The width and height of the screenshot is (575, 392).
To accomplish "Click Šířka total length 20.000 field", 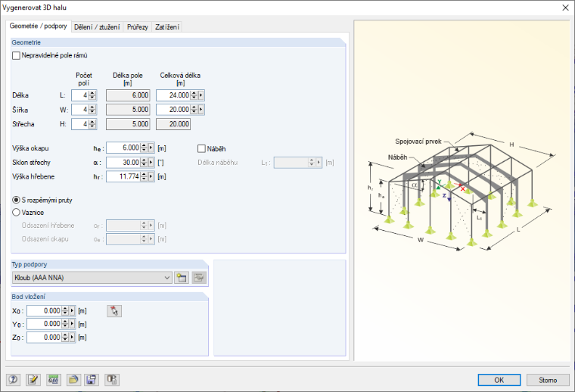I will [x=173, y=109].
